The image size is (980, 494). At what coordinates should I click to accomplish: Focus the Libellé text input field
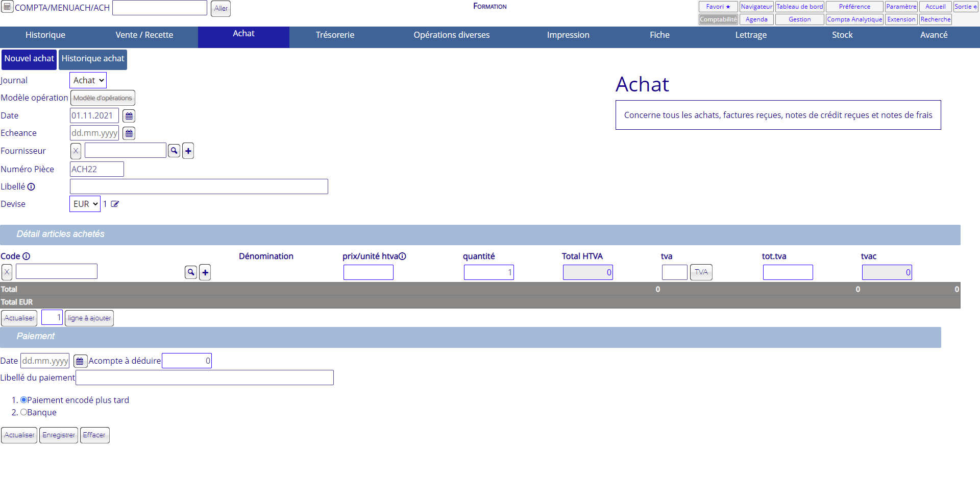(199, 186)
